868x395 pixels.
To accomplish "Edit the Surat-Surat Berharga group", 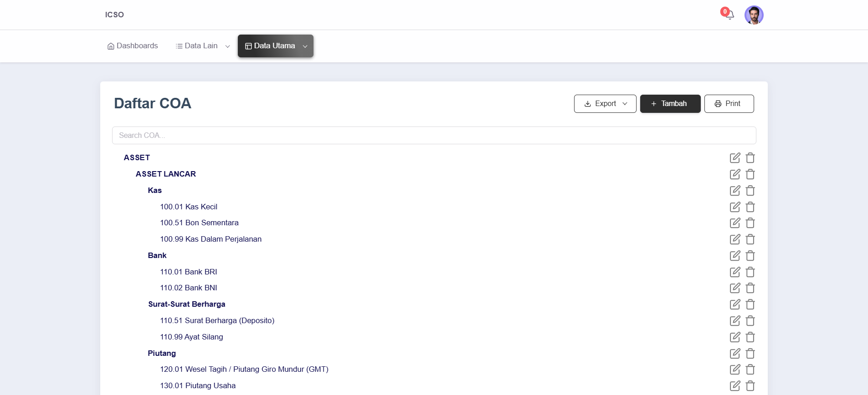I will (734, 304).
